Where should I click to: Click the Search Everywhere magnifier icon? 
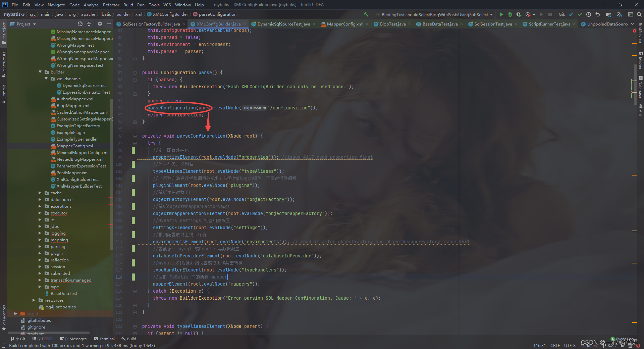639,14
